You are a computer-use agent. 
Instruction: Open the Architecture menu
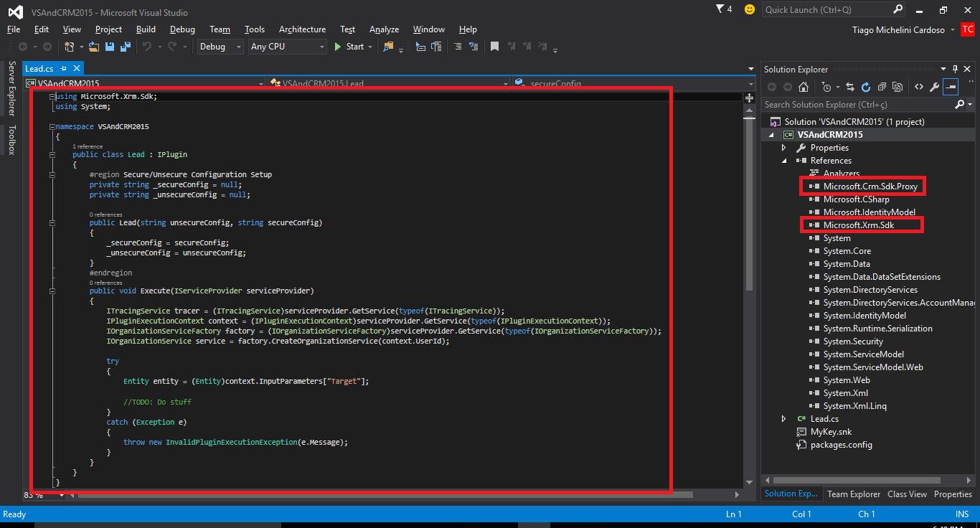click(302, 29)
